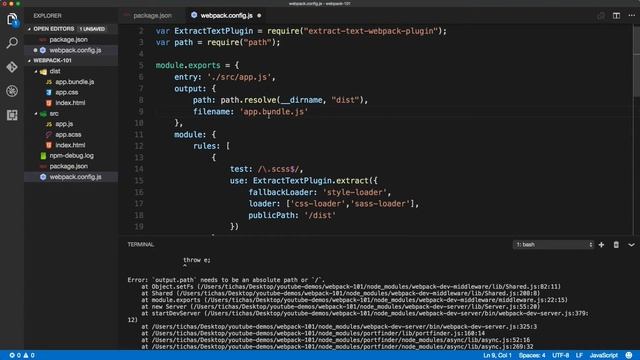Open the Extensions view in the activity bar
The width and height of the screenshot is (640, 360).
(x=12, y=115)
